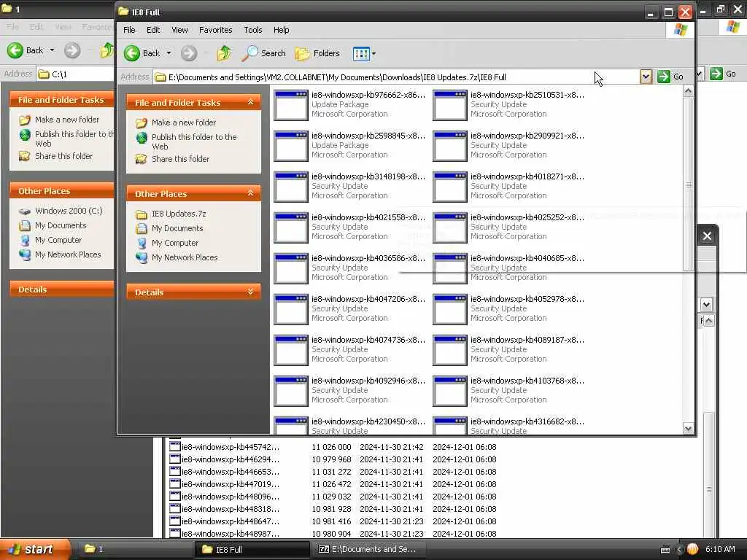Click Details header in C:\1 window sidebar
Viewport: 747px width, 560px height.
61,289
